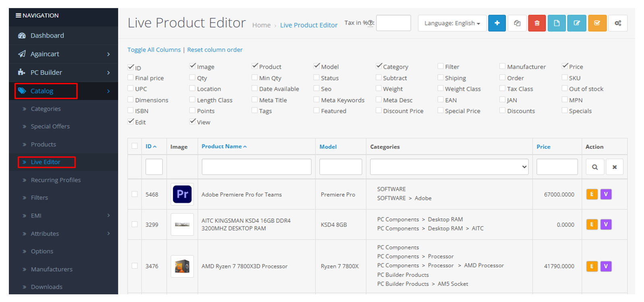Click the ID filter input field
This screenshot has width=644, height=302.
coord(154,167)
